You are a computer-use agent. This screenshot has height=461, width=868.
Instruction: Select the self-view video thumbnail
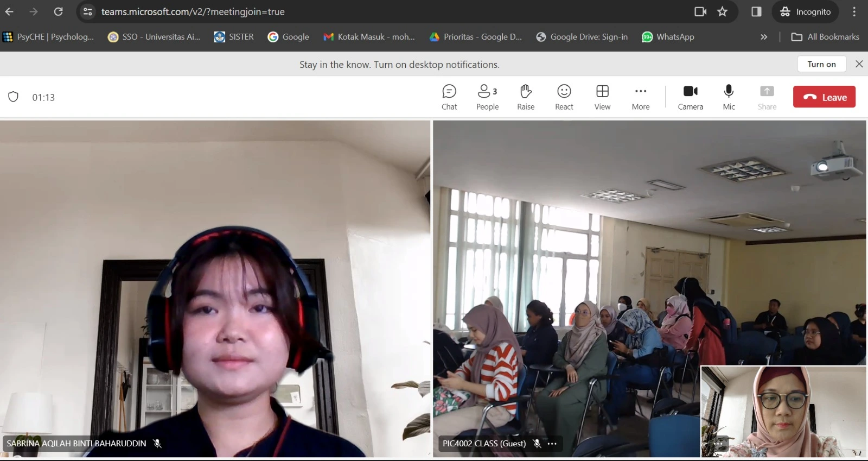(783, 412)
